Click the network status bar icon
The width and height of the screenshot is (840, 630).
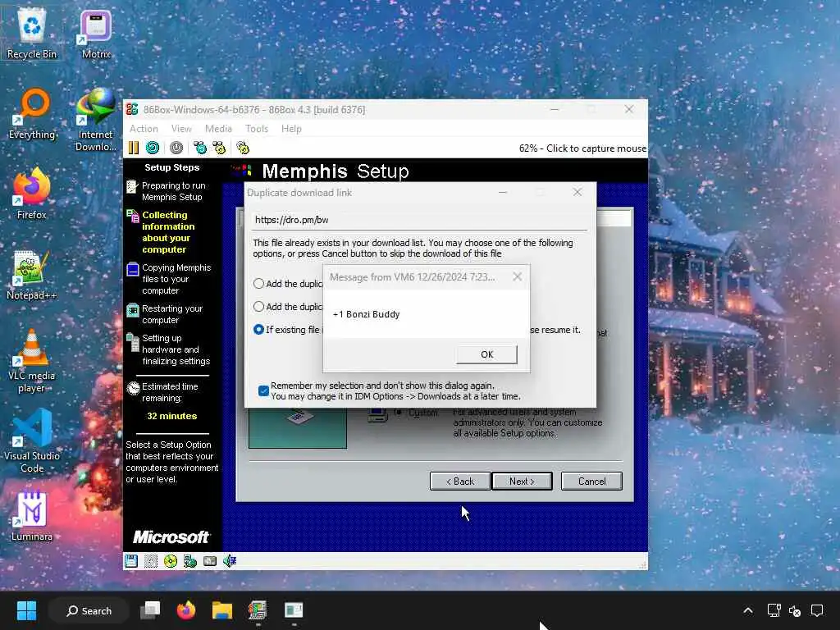[190, 561]
